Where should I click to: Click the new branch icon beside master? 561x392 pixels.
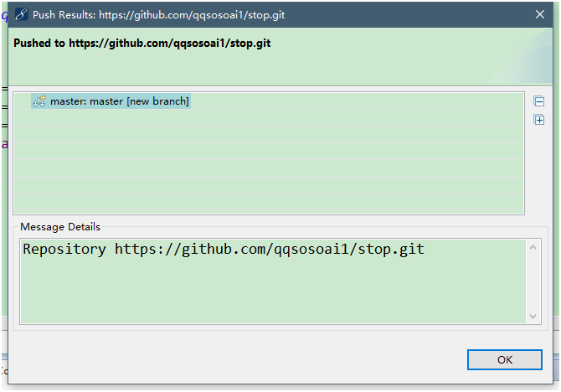pos(39,101)
